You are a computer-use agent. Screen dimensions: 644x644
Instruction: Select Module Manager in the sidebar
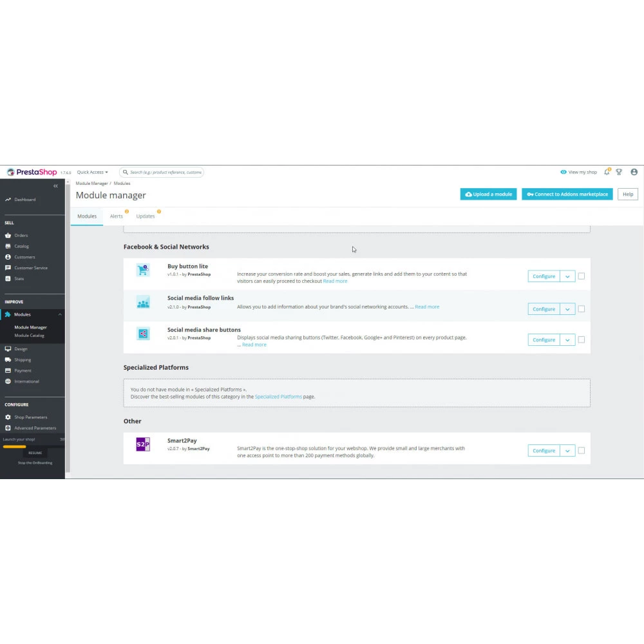(x=30, y=327)
